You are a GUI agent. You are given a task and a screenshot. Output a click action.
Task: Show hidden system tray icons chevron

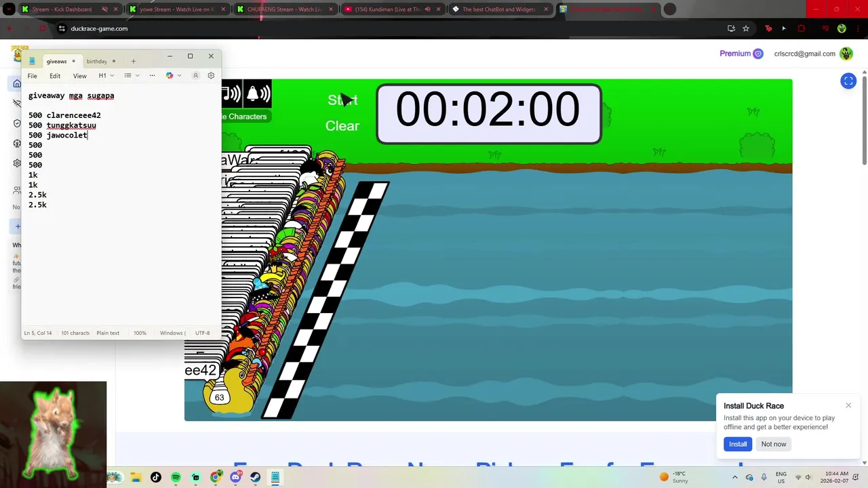coord(734,477)
